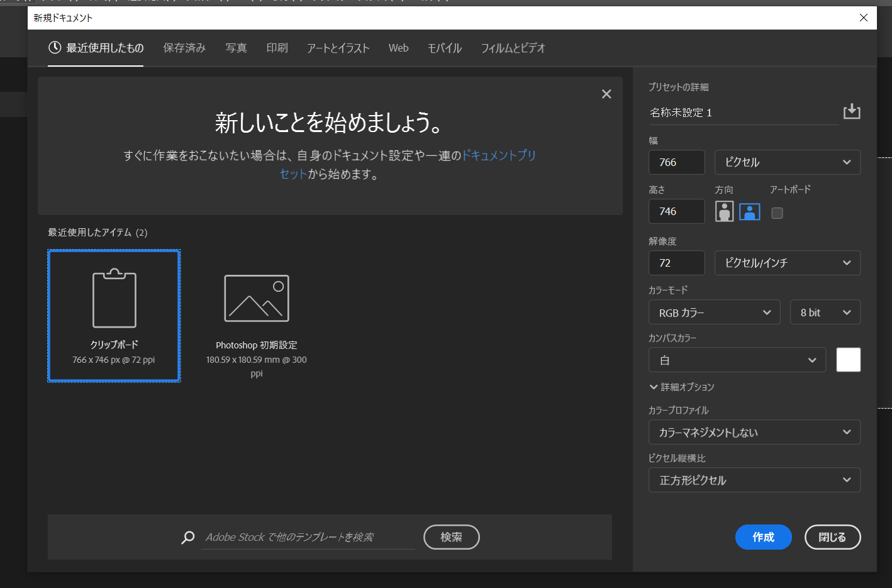This screenshot has width=892, height=588.
Task: Click the Adobe Stock search magnifier icon
Action: (188, 537)
